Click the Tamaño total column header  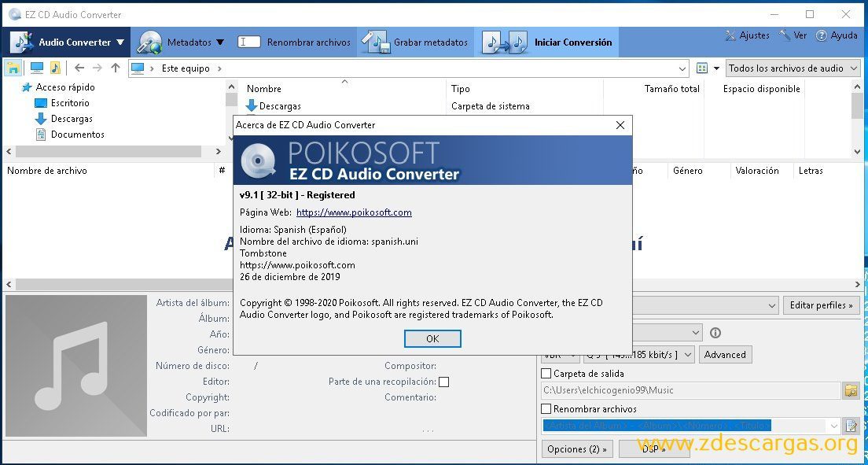point(672,89)
